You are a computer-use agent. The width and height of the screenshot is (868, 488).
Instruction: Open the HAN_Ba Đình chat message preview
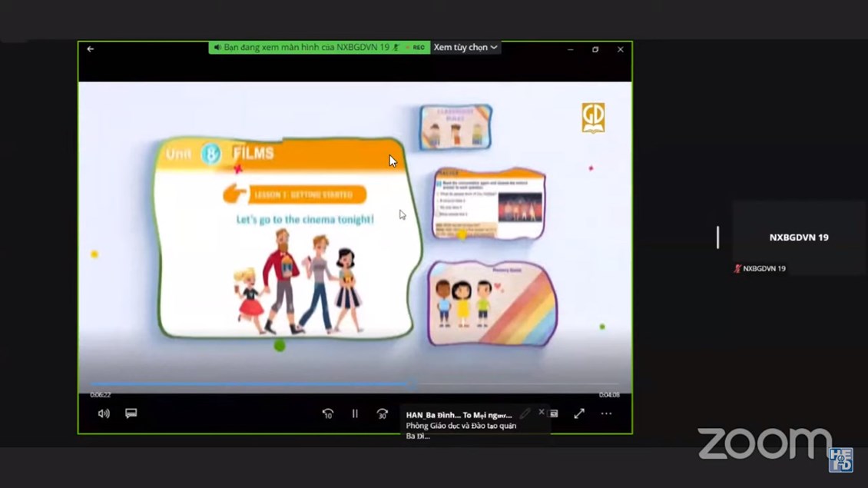click(461, 426)
